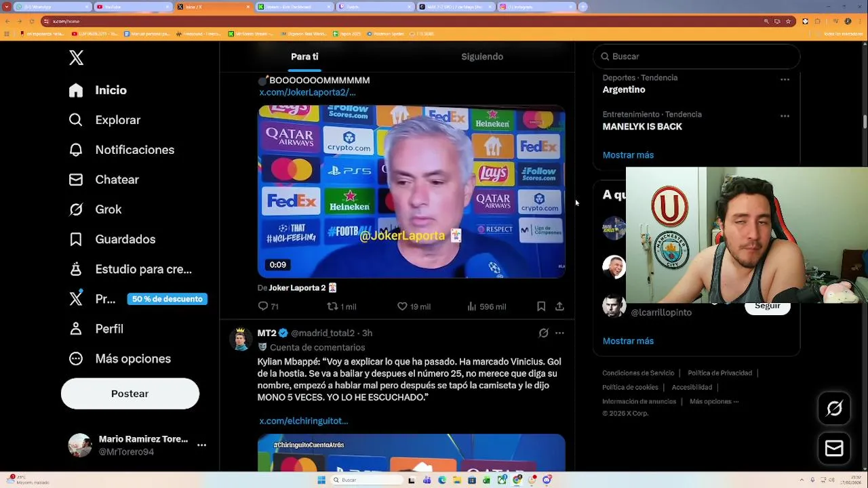
Task: Open the x.com/elchiringuitot link
Action: point(303,421)
